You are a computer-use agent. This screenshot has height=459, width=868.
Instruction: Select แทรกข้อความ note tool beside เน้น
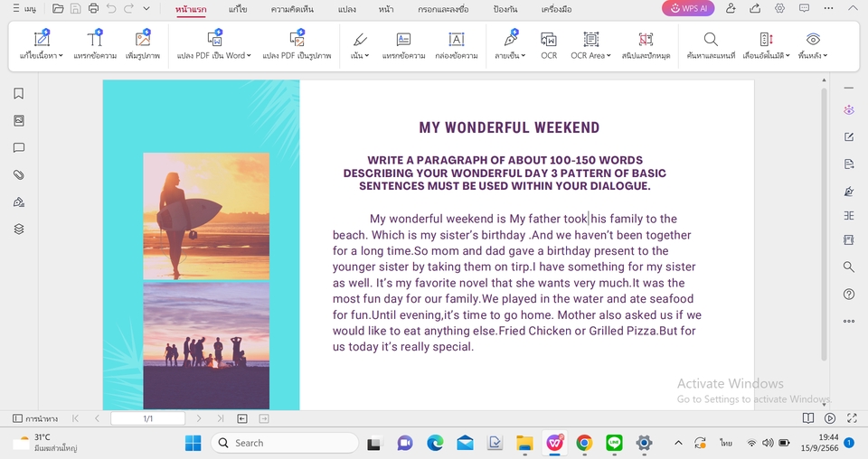403,45
